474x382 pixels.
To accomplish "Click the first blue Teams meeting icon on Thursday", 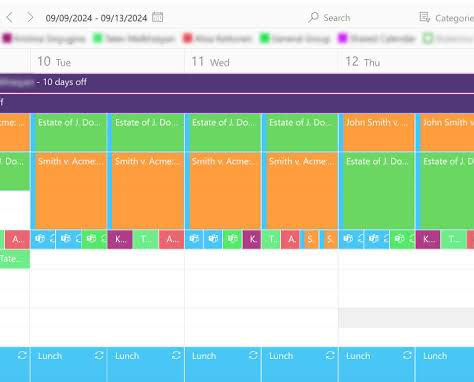I will pyautogui.click(x=348, y=239).
